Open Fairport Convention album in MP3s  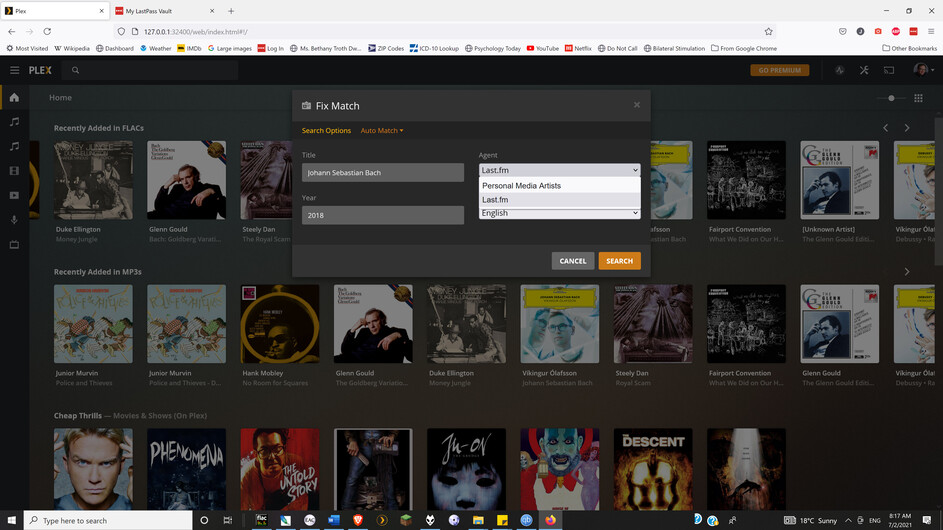[746, 324]
